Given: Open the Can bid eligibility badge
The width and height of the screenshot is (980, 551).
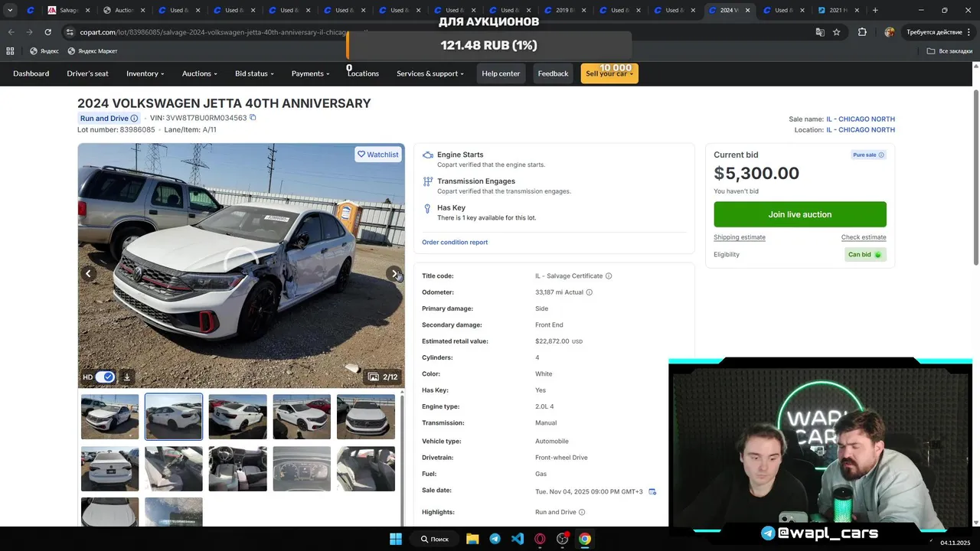Looking at the screenshot, I should pyautogui.click(x=865, y=255).
